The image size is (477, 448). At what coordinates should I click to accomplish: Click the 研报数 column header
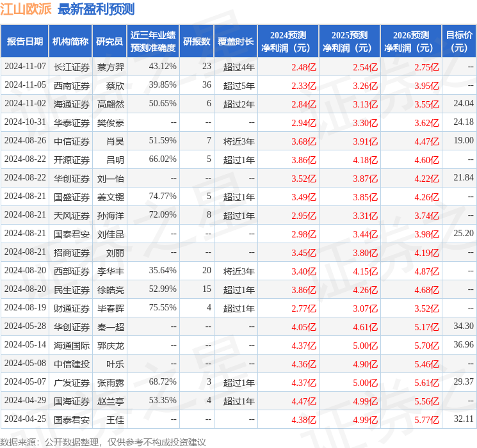pyautogui.click(x=197, y=42)
